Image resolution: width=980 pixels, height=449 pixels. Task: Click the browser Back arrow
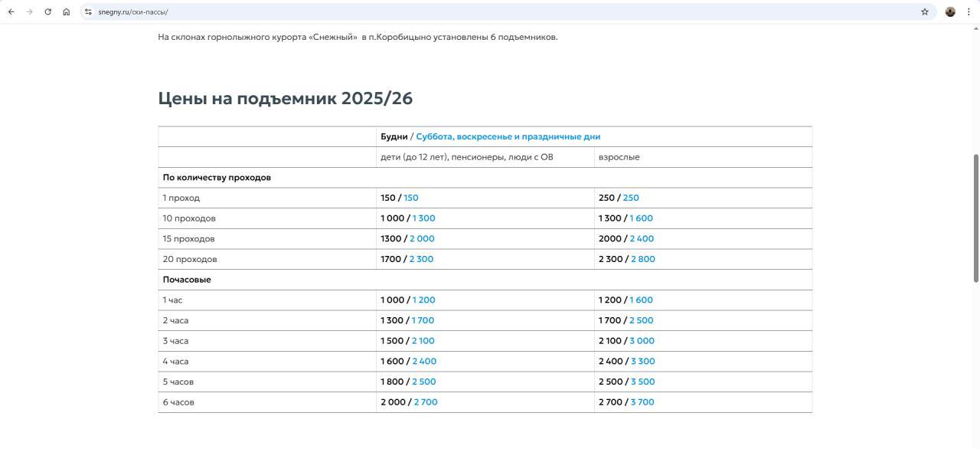tap(11, 11)
